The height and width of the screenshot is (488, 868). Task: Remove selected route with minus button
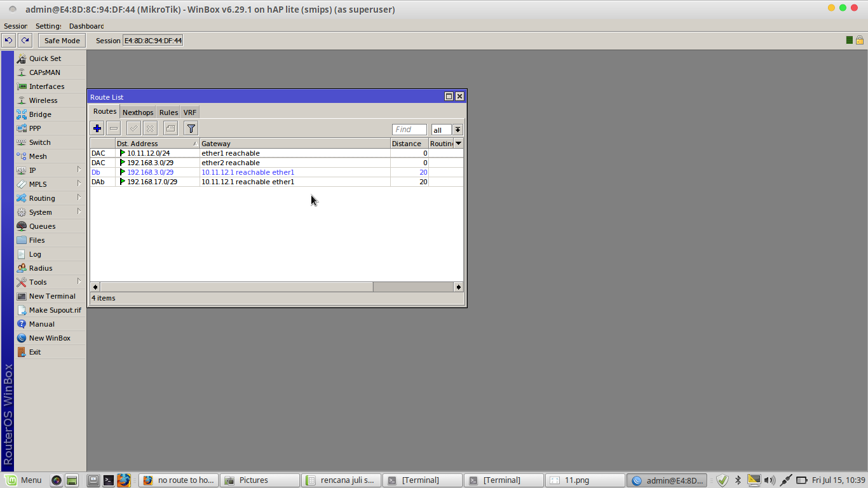(114, 129)
